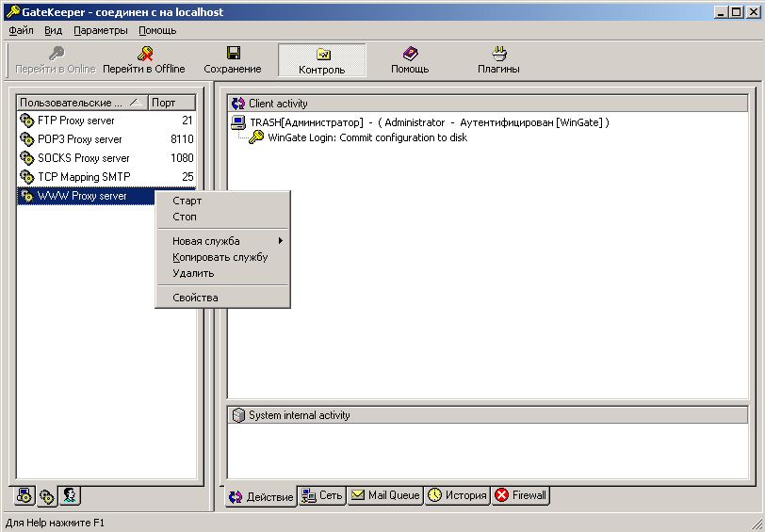The width and height of the screenshot is (765, 532).
Task: Open the Параметры menu
Action: 101,31
